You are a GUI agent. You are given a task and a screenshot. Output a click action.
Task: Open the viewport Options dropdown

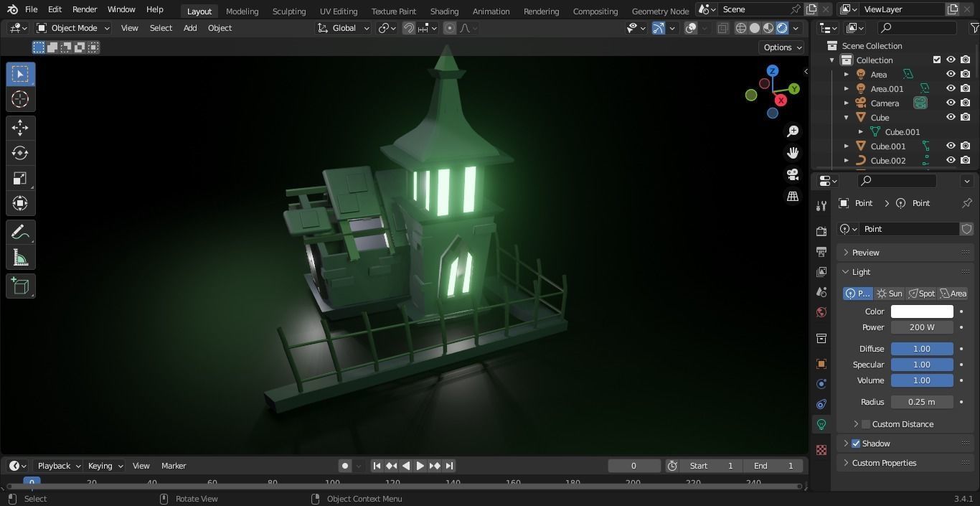point(782,47)
